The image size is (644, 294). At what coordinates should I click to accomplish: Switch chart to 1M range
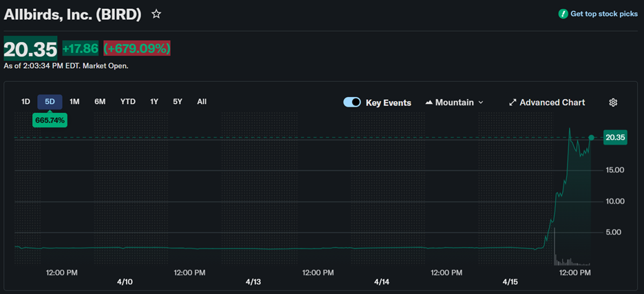click(x=74, y=102)
